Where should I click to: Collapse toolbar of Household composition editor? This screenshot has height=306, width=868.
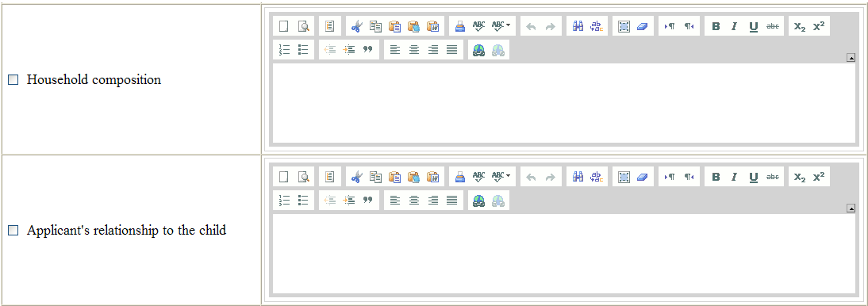(851, 57)
